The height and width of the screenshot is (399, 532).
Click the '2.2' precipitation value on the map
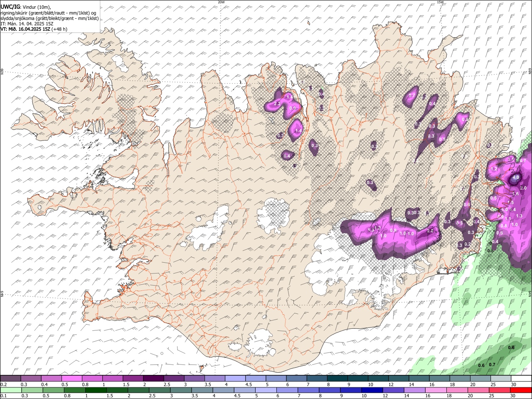tap(277, 103)
